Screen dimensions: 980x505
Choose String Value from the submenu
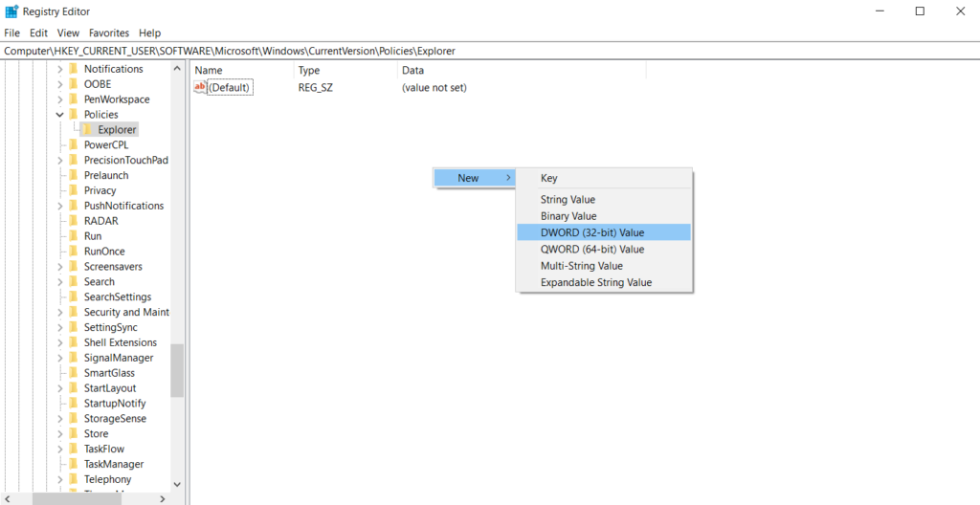coord(604,199)
